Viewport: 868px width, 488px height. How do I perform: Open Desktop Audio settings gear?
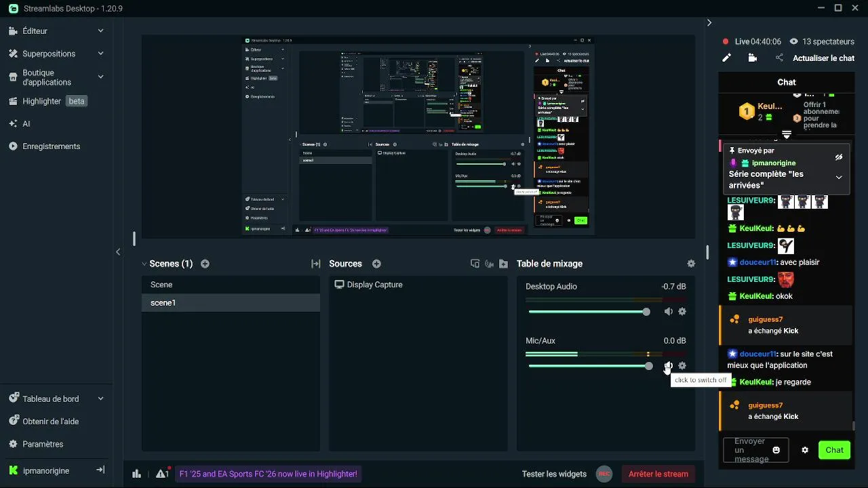(x=682, y=312)
